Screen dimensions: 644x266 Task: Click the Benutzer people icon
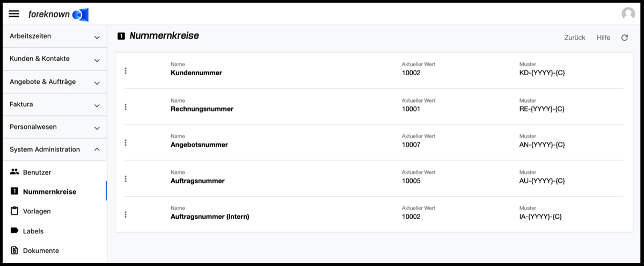(x=14, y=172)
